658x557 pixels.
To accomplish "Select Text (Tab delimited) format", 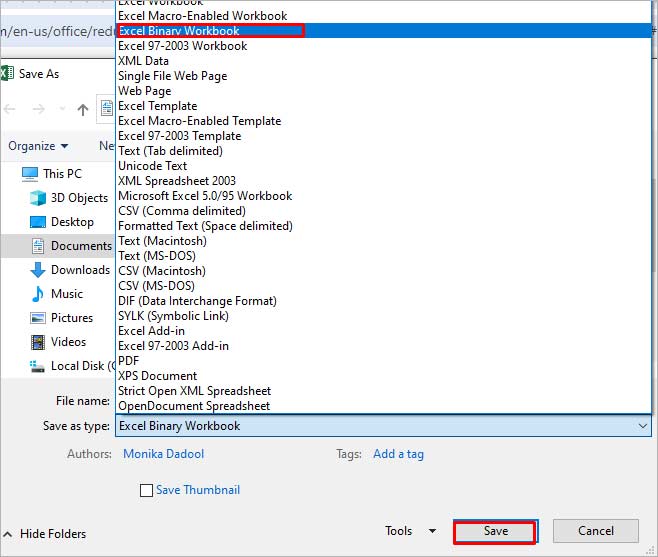I will [384, 151].
